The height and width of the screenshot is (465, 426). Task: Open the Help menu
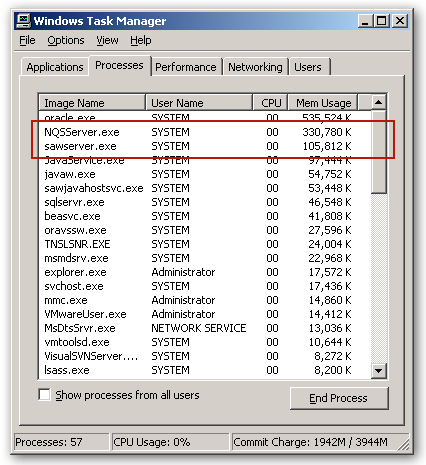pos(141,40)
